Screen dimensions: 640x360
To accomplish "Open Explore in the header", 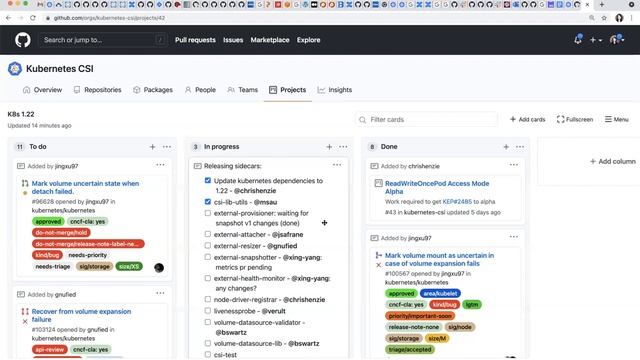I will pyautogui.click(x=309, y=40).
